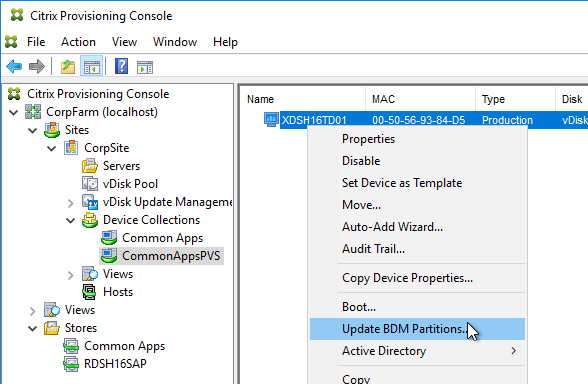Click the Forward arrow toolbar icon
Image resolution: width=588 pixels, height=384 pixels.
(36, 67)
